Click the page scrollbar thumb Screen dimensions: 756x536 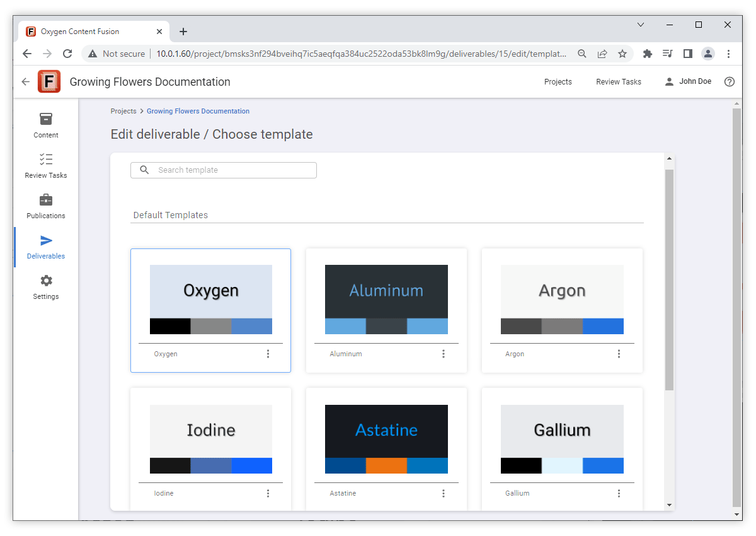737,306
